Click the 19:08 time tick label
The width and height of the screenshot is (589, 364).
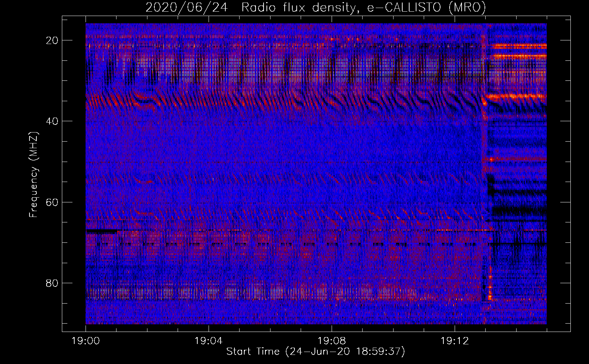click(x=332, y=341)
